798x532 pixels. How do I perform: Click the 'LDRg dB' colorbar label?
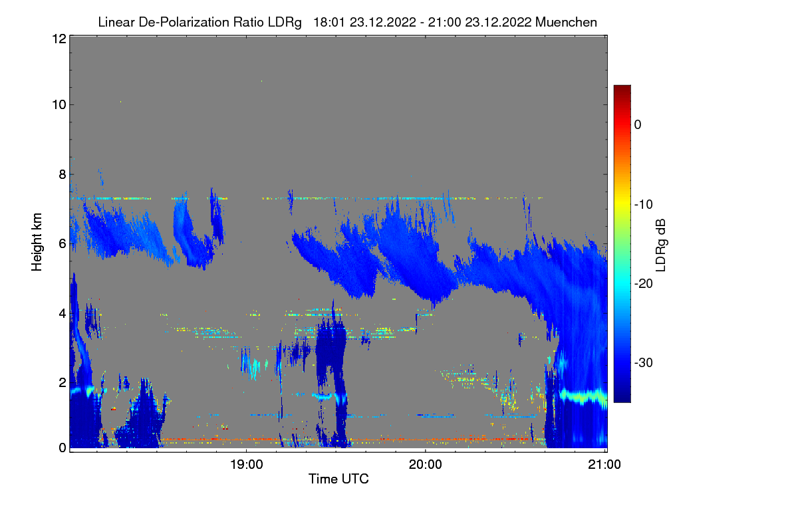(x=661, y=245)
